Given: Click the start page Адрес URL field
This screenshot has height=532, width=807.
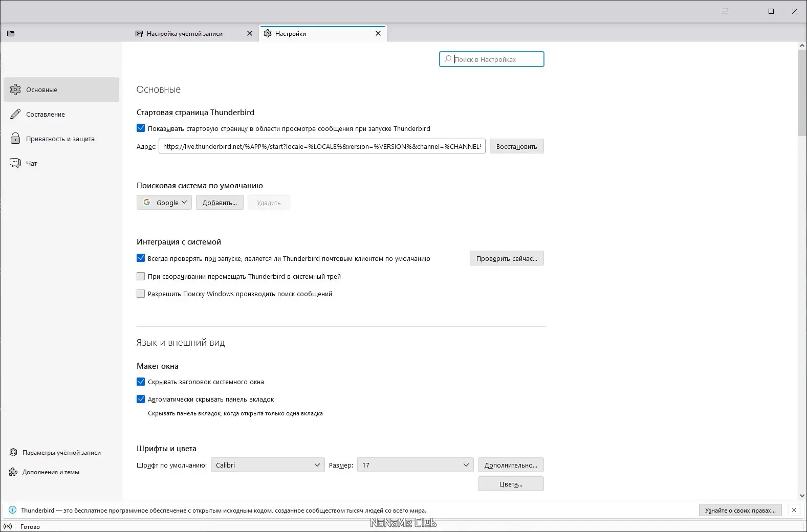Looking at the screenshot, I should click(322, 146).
